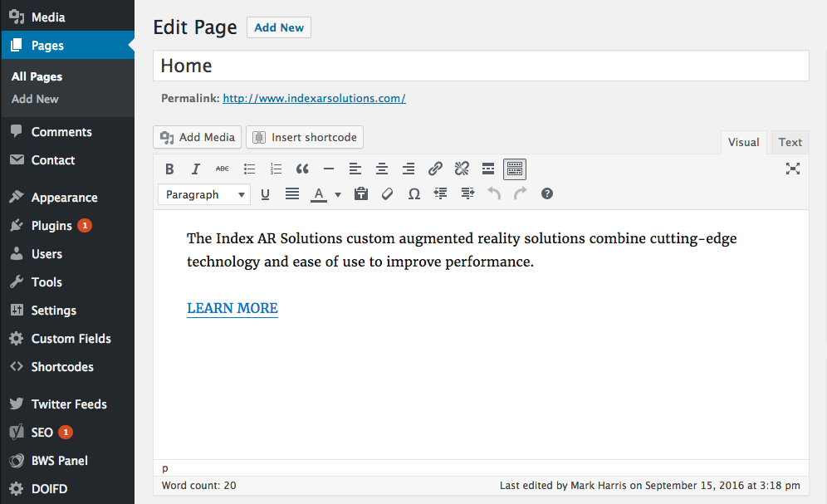Viewport: 827px width, 504px height.
Task: Apply italic formatting
Action: pos(196,169)
